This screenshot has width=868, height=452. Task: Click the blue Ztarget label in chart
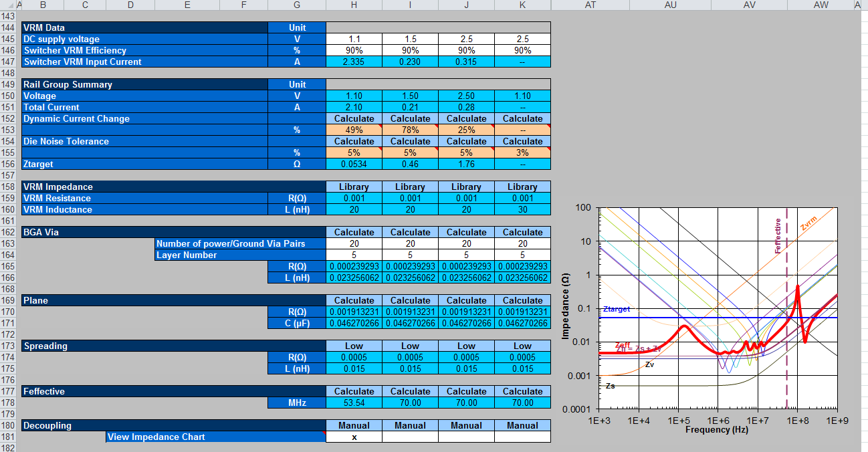616,310
